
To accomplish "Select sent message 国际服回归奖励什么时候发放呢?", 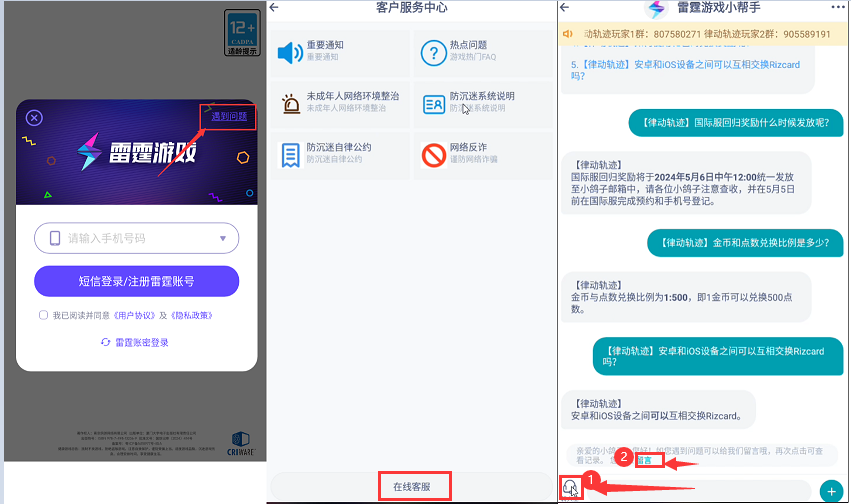I will (736, 123).
